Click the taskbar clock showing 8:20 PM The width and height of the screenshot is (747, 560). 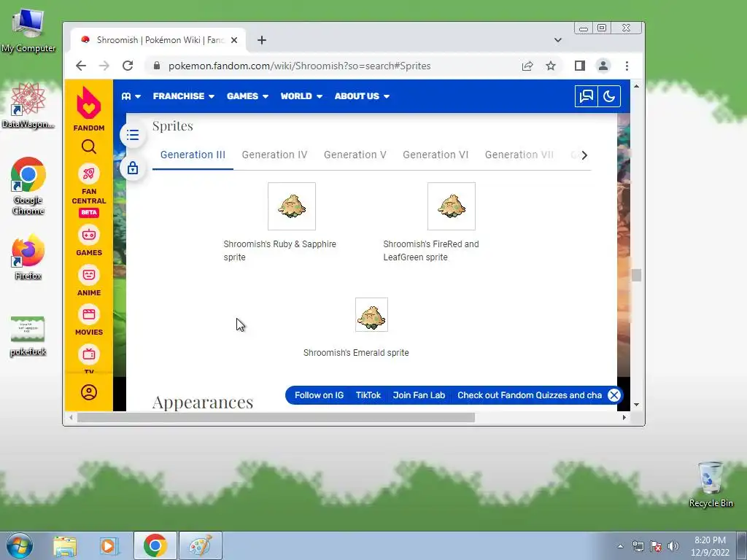(x=710, y=546)
